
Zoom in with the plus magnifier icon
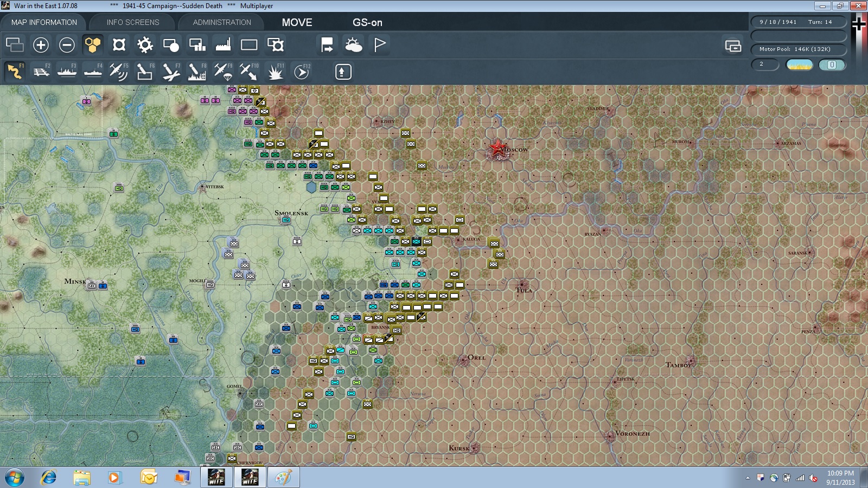click(41, 44)
